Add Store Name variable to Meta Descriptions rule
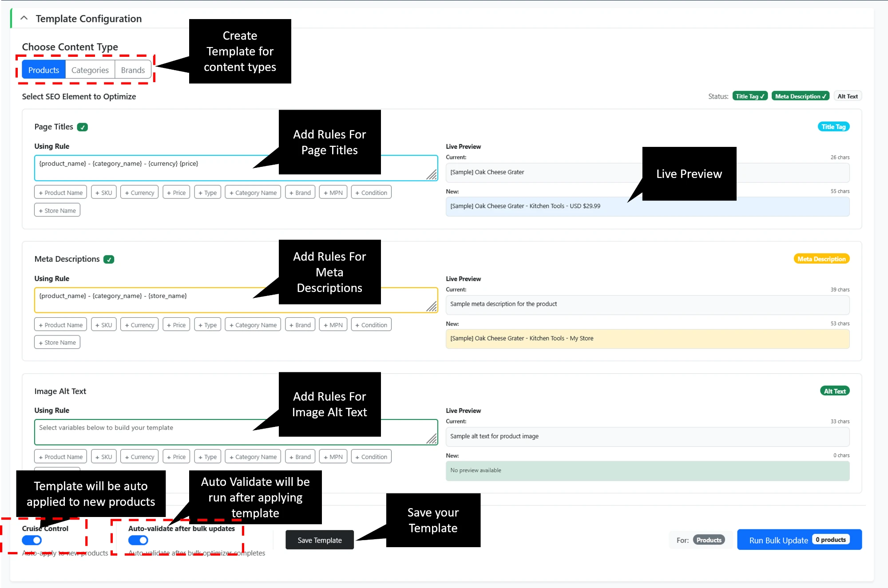The image size is (888, 588). (x=57, y=342)
